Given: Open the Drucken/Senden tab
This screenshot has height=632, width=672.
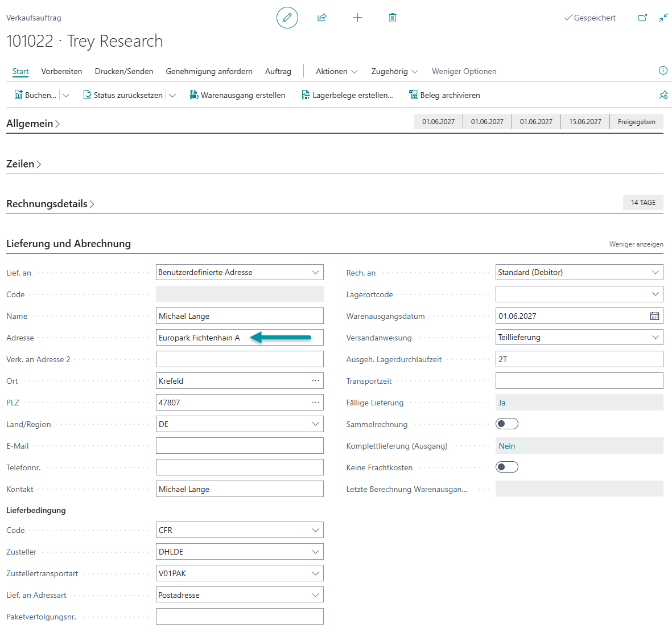Looking at the screenshot, I should (124, 71).
